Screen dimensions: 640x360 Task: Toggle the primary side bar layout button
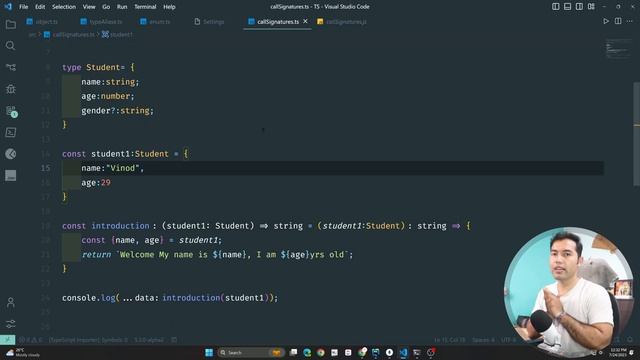pos(556,7)
